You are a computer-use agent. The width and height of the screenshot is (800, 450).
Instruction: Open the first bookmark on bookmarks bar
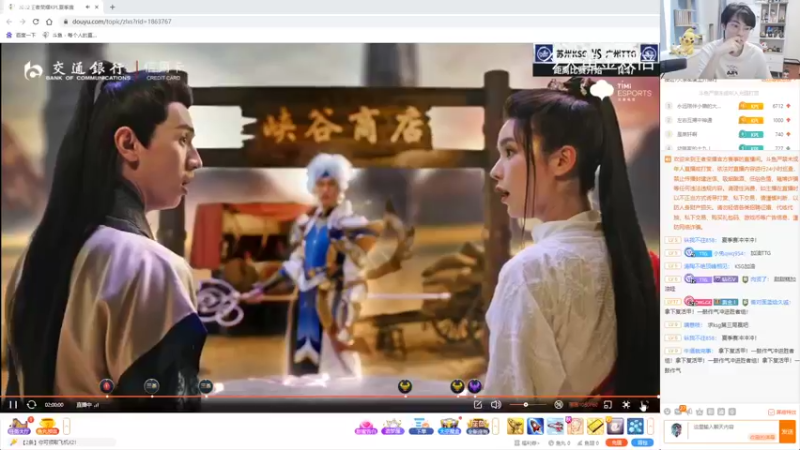coord(21,35)
